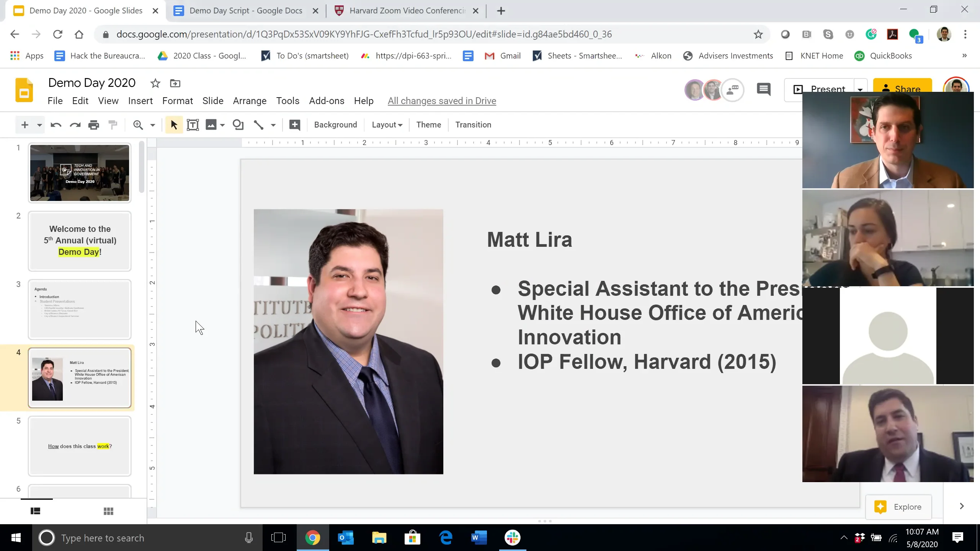Open the Gmail bookmark
980x551 pixels.
coord(502,56)
